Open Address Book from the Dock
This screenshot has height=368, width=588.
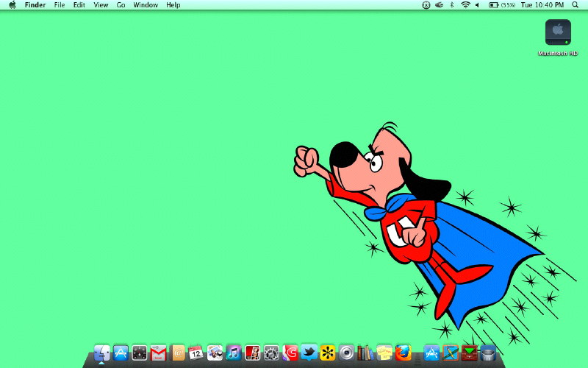coord(179,353)
